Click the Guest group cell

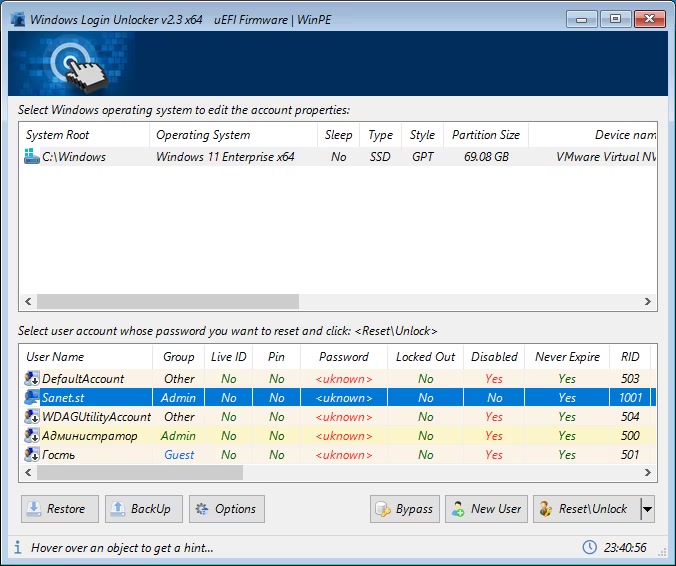[179, 454]
